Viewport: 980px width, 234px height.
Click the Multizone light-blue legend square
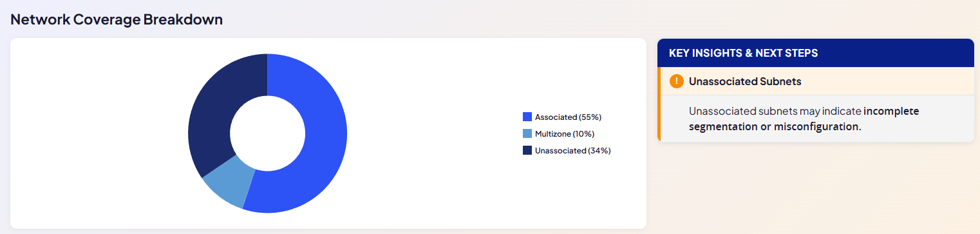click(x=527, y=133)
